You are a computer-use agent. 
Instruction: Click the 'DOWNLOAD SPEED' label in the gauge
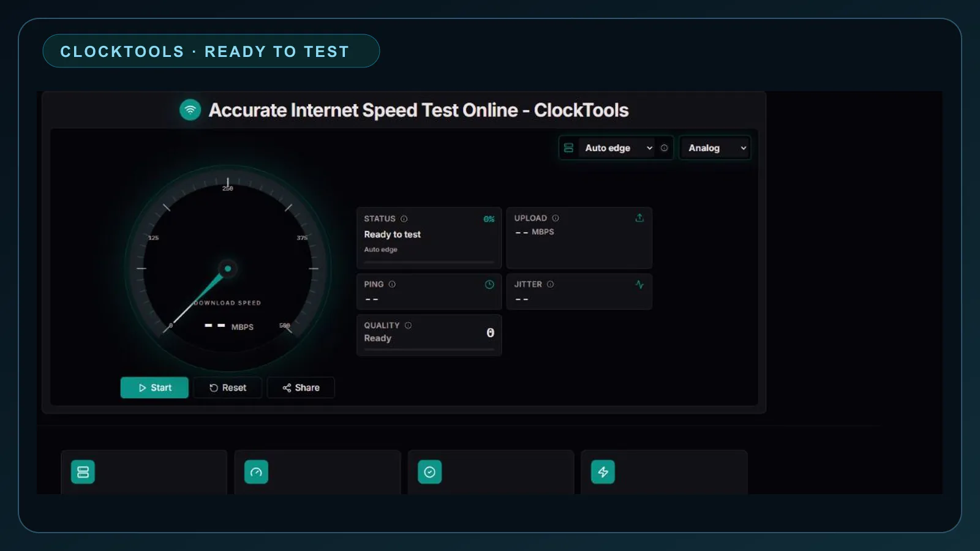pyautogui.click(x=228, y=302)
